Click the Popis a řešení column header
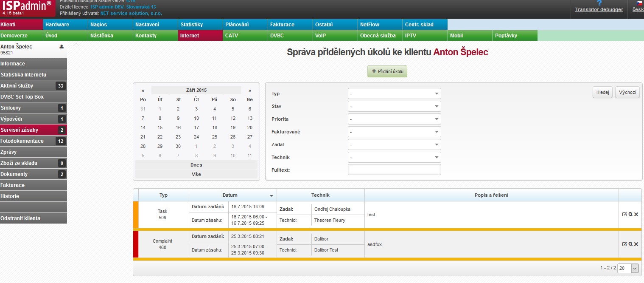 click(x=492, y=195)
